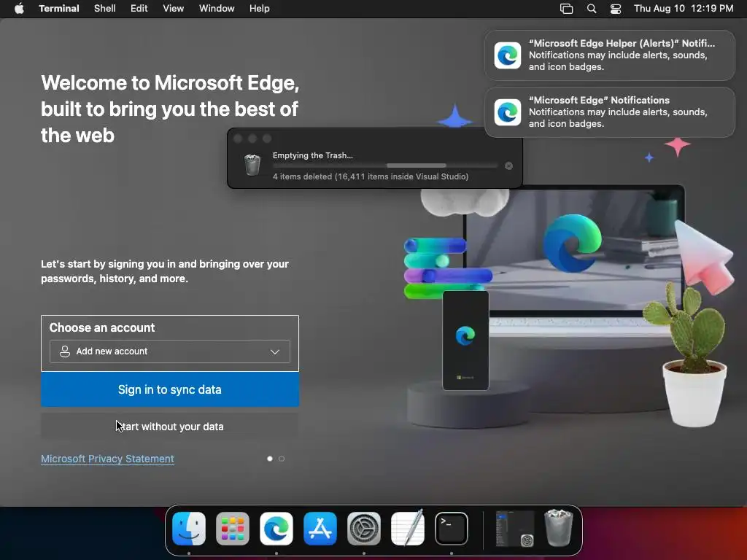Click the trash can icon in progress dialog

click(252, 165)
